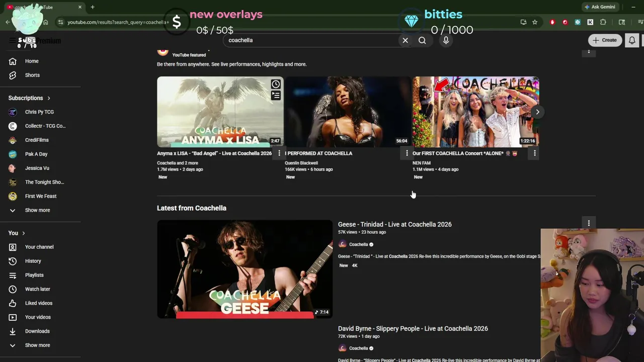644x362 pixels.
Task: Bookmark this page with star icon
Action: [x=535, y=22]
